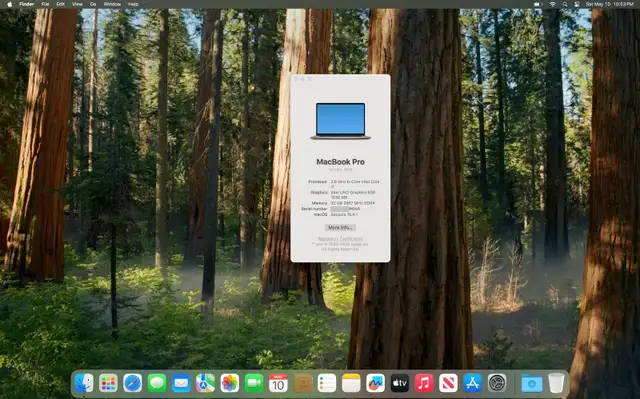
Task: Open the Regulatory Certification link
Action: pos(340,239)
